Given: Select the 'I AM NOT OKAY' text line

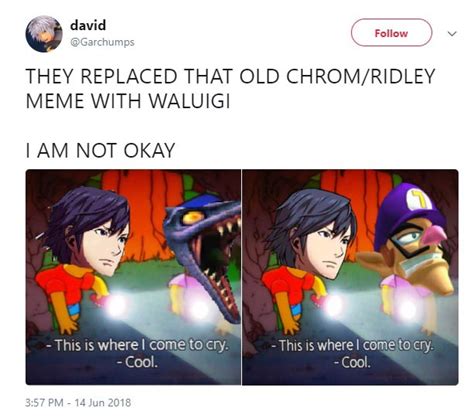Looking at the screenshot, I should pos(100,151).
